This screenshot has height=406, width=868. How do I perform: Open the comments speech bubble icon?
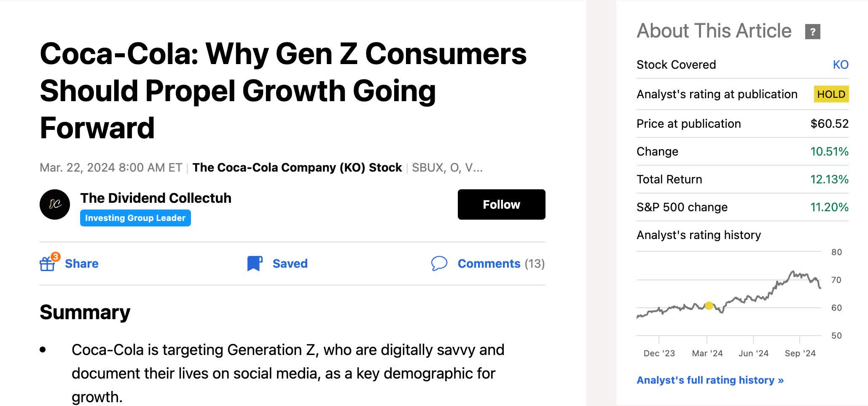click(439, 263)
